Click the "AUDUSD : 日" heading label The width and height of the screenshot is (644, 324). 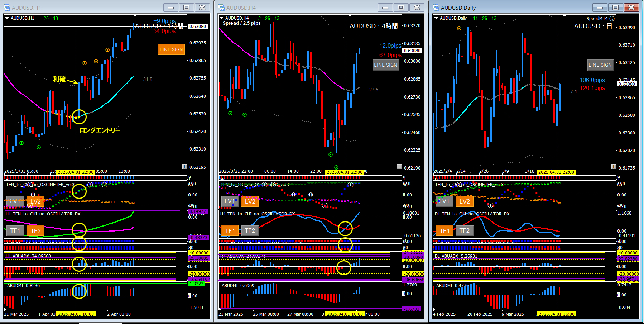pos(593,26)
